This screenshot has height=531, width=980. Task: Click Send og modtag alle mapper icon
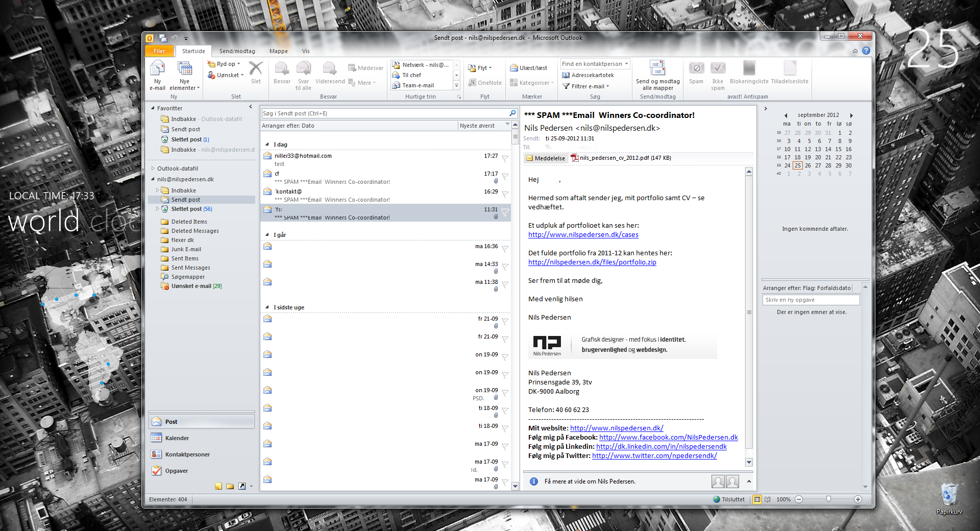657,69
